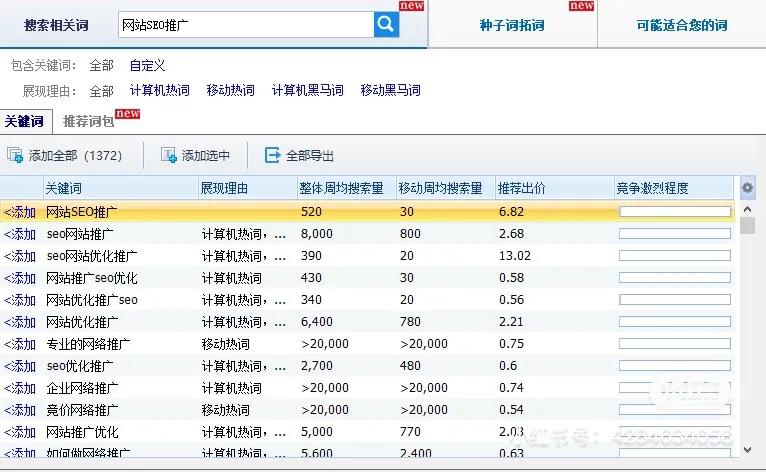Click competition bar for 网站SEO推广 row
Image resolution: width=766 pixels, height=472 pixels.
click(675, 212)
